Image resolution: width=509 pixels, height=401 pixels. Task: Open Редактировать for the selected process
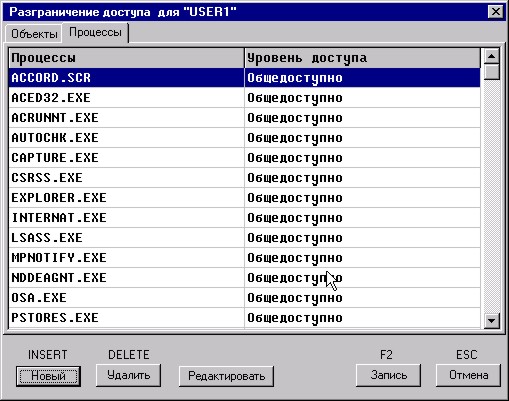point(226,376)
